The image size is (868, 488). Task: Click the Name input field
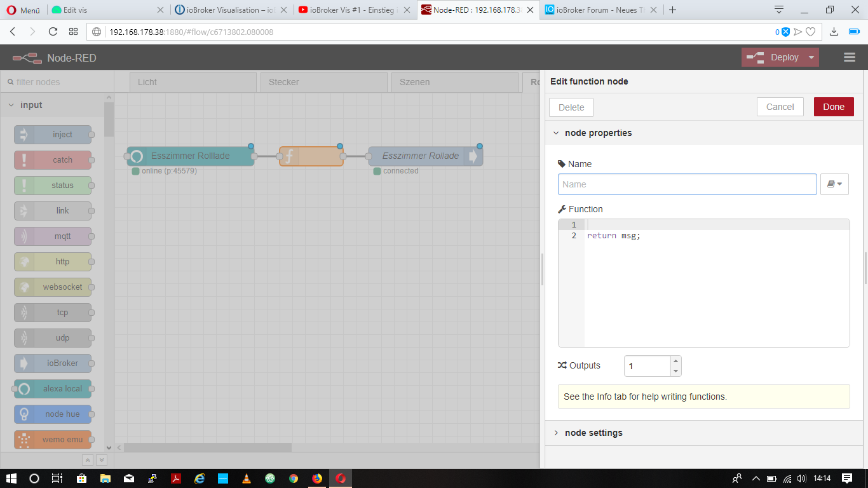[x=688, y=184]
